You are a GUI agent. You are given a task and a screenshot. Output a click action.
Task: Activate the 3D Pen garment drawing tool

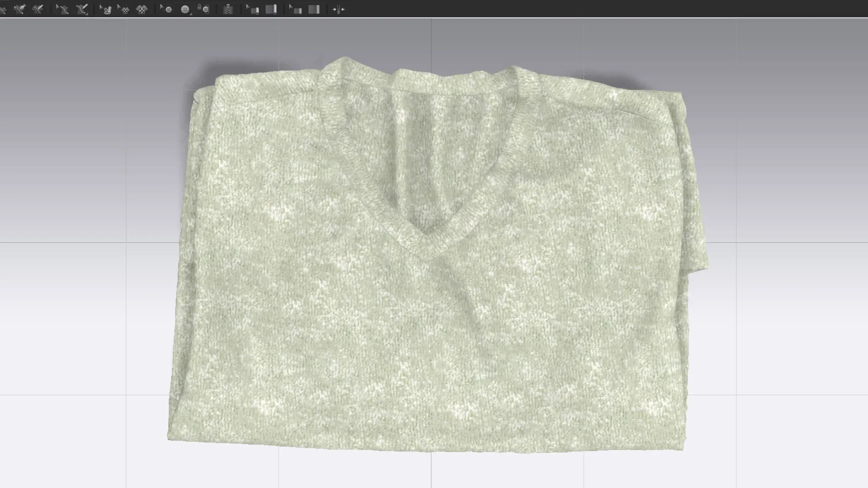pos(82,9)
